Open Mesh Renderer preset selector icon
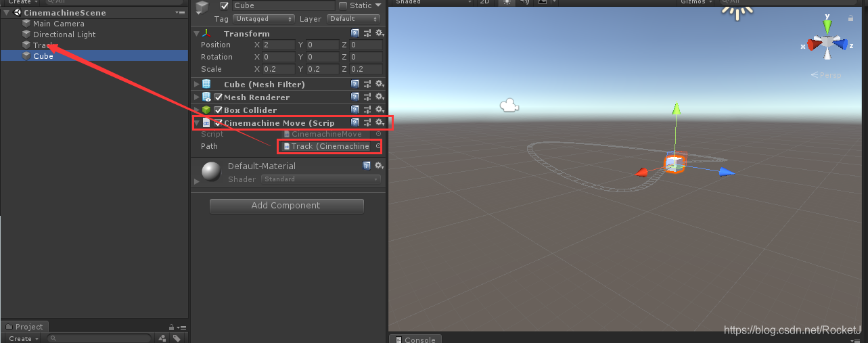The height and width of the screenshot is (343, 868). tap(367, 97)
